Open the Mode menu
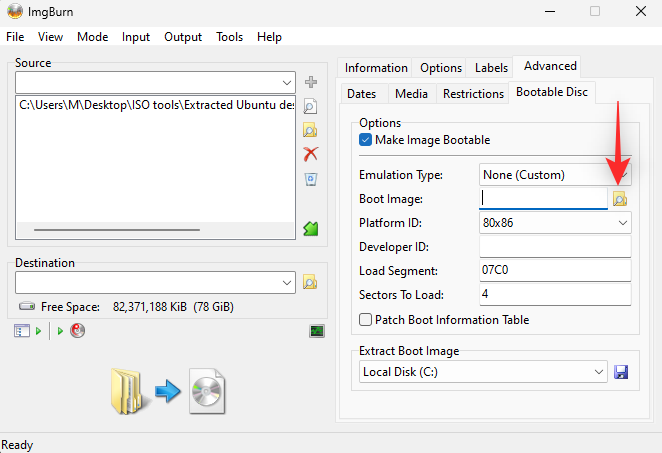The height and width of the screenshot is (453, 662). (92, 37)
